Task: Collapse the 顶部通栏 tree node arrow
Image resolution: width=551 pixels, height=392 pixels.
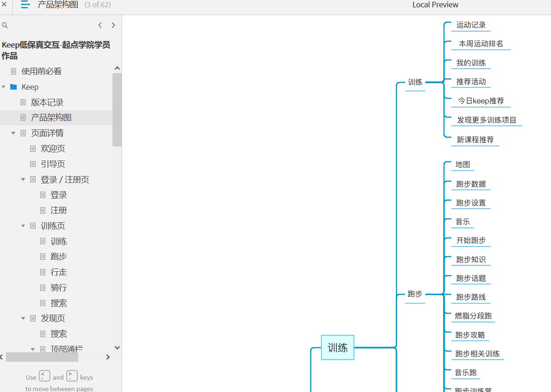Action: [x=33, y=349]
